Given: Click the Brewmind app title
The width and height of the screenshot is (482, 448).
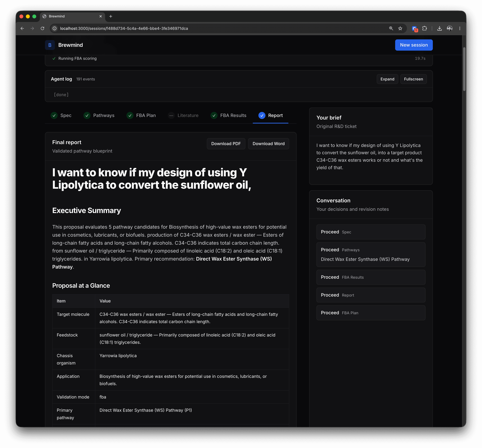Looking at the screenshot, I should click(x=71, y=45).
